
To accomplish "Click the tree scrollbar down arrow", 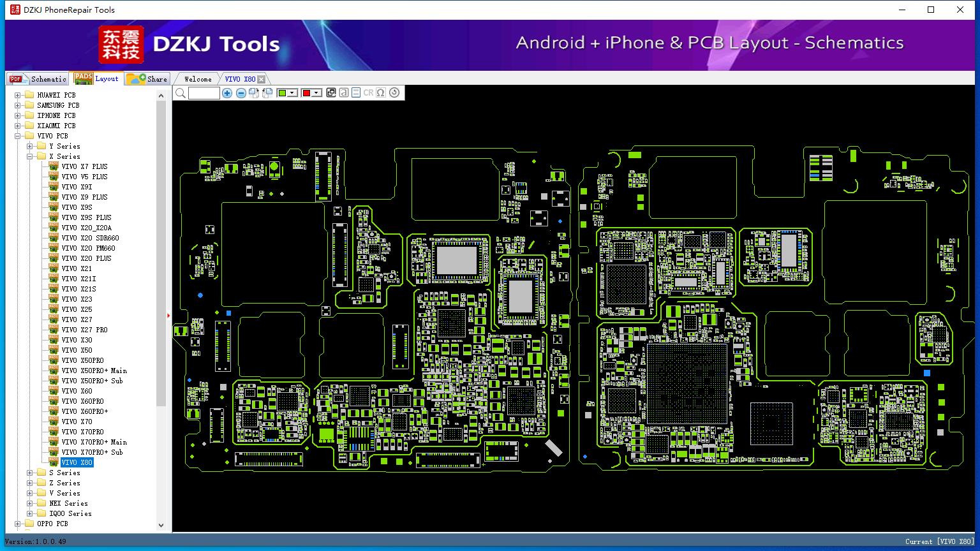I will click(x=161, y=525).
